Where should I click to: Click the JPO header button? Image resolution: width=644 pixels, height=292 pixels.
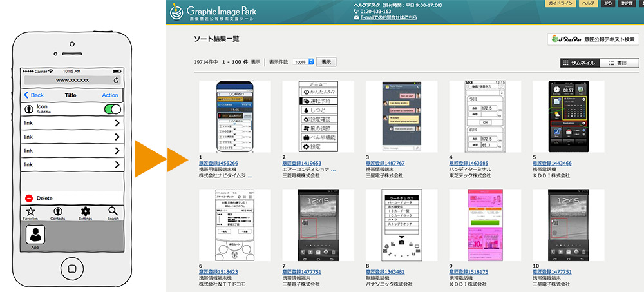pyautogui.click(x=609, y=3)
